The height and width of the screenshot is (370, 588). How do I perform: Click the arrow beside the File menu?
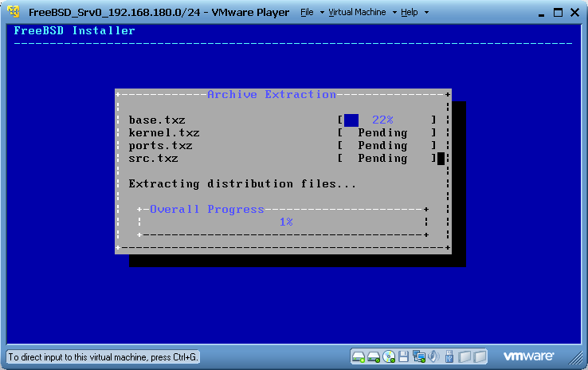click(322, 13)
